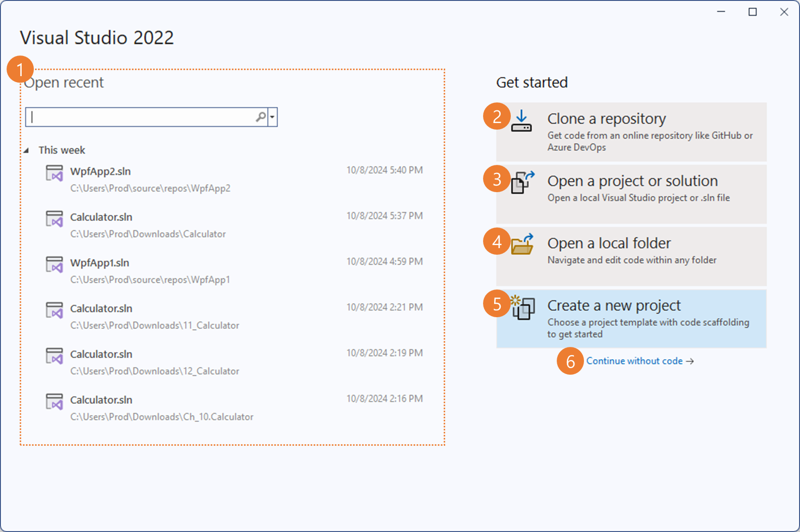Select path C:\Users\Prod\Downloads\Ch_10.Calculator
Screen dimensions: 800x532
pos(162,417)
